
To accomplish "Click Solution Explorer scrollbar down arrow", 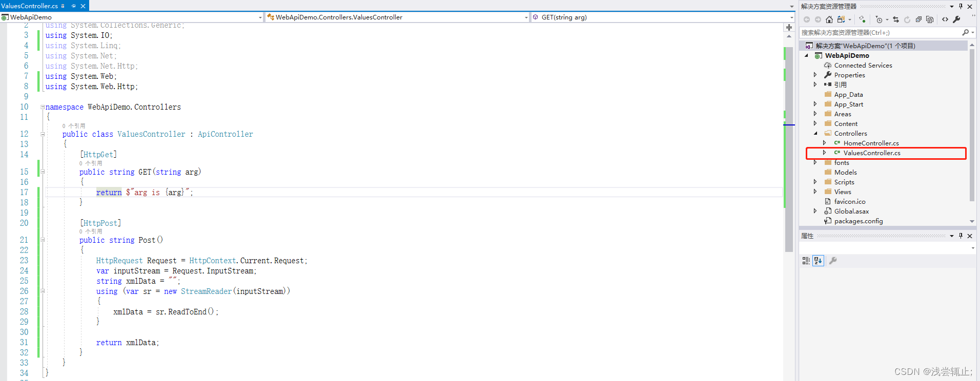I will 972,221.
